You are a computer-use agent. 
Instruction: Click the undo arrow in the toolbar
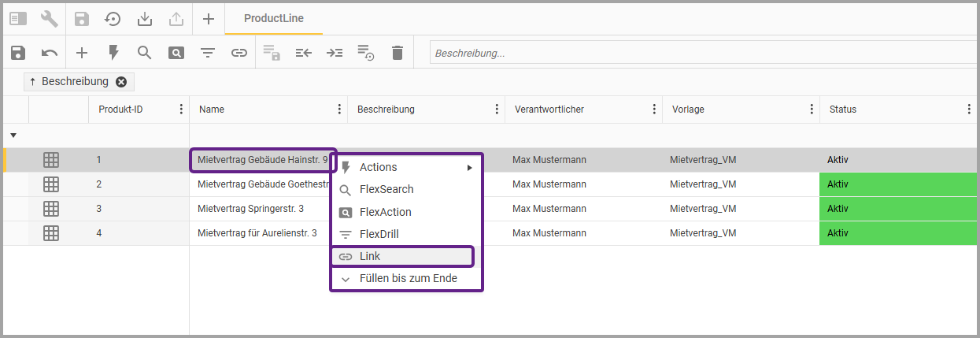click(x=50, y=53)
